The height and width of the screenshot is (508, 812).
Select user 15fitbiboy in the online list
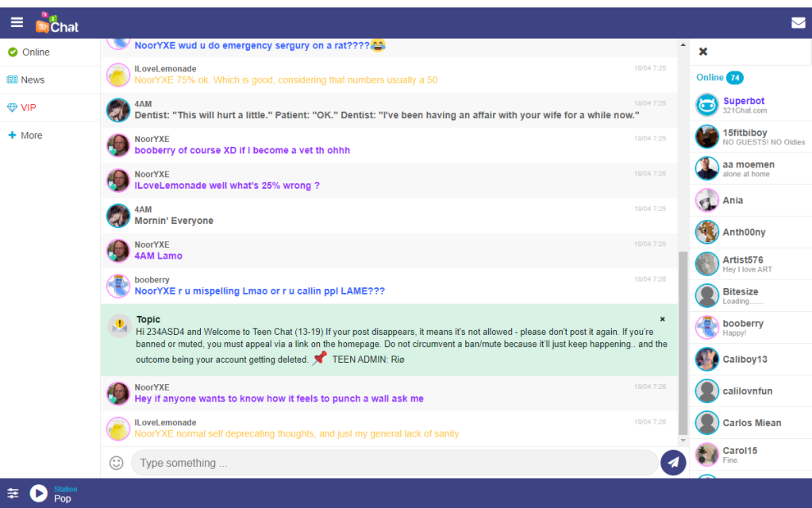[750, 137]
